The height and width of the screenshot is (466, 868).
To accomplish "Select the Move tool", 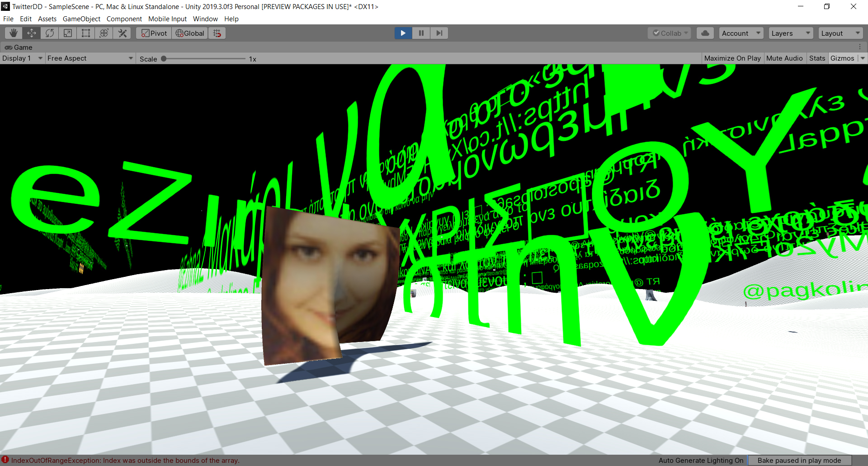I will coord(32,33).
